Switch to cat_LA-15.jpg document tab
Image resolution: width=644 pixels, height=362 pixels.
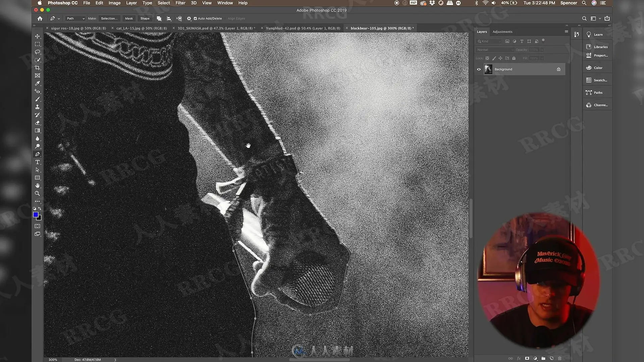click(142, 28)
